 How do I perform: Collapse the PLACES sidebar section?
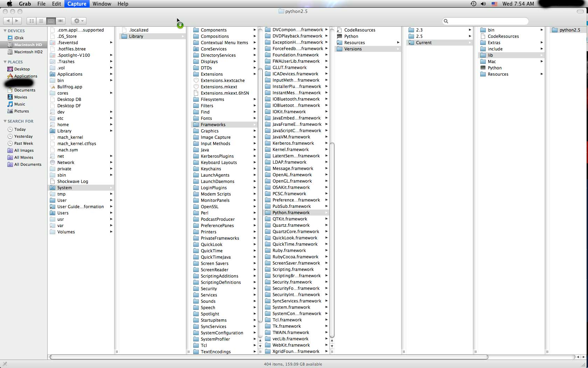[x=5, y=62]
